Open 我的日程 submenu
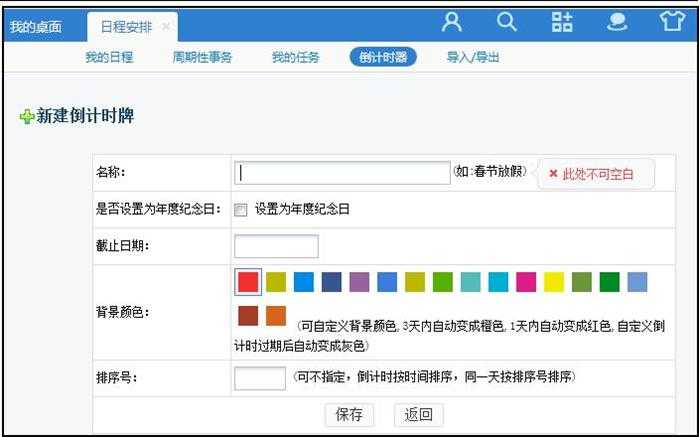699x437 pixels. pos(109,57)
